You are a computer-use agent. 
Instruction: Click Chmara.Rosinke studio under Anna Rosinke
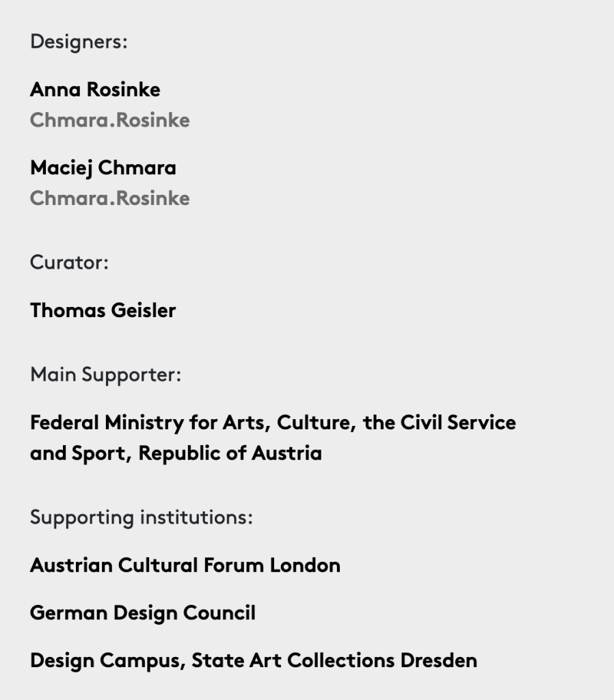(x=110, y=120)
